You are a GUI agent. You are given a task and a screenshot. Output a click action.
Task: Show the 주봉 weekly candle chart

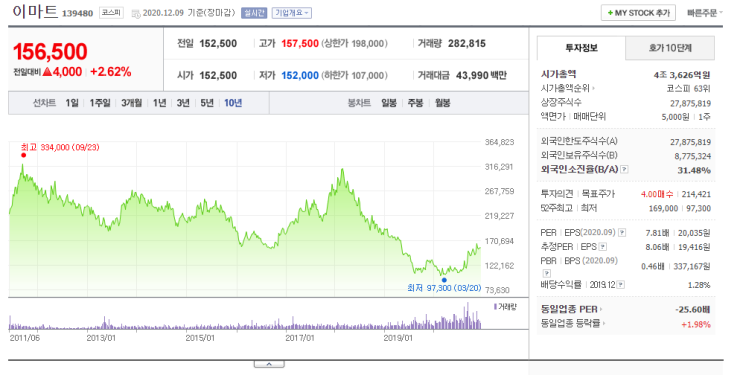(416, 103)
